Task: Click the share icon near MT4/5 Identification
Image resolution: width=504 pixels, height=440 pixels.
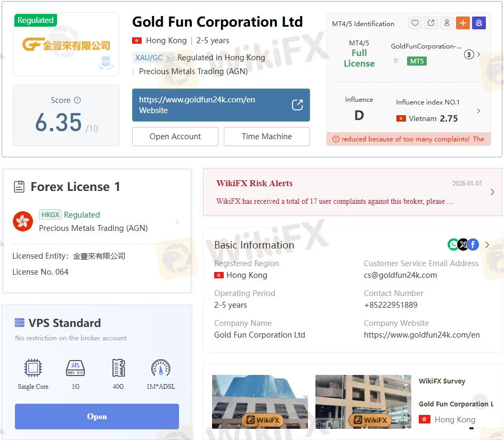Action: point(431,23)
